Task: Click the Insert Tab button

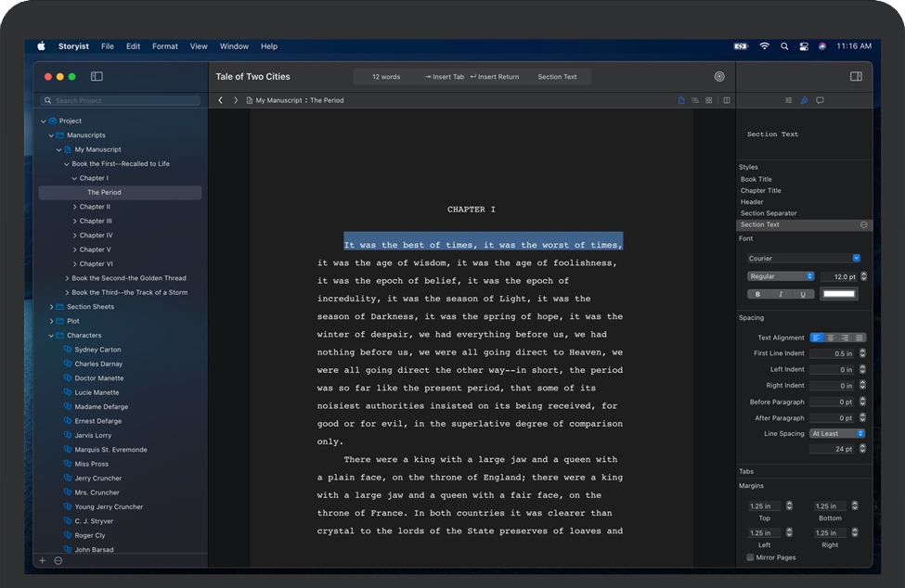Action: [x=444, y=77]
